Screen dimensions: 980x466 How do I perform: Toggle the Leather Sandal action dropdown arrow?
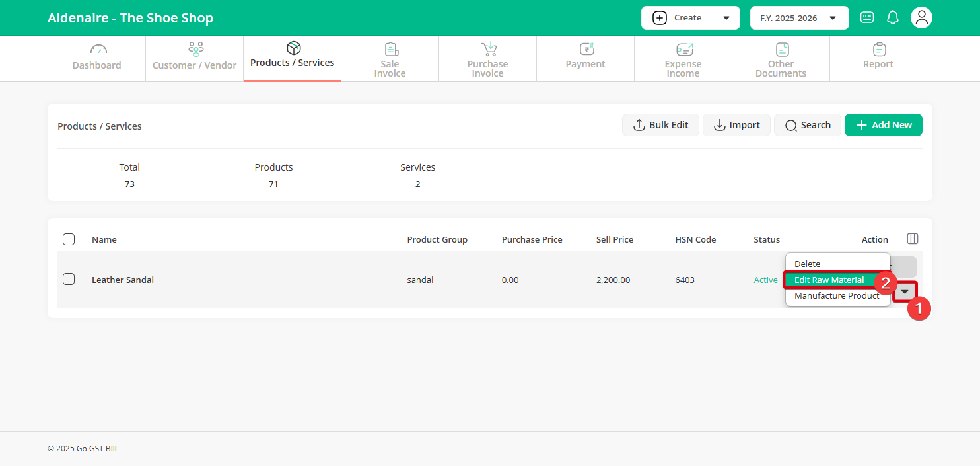pos(905,291)
